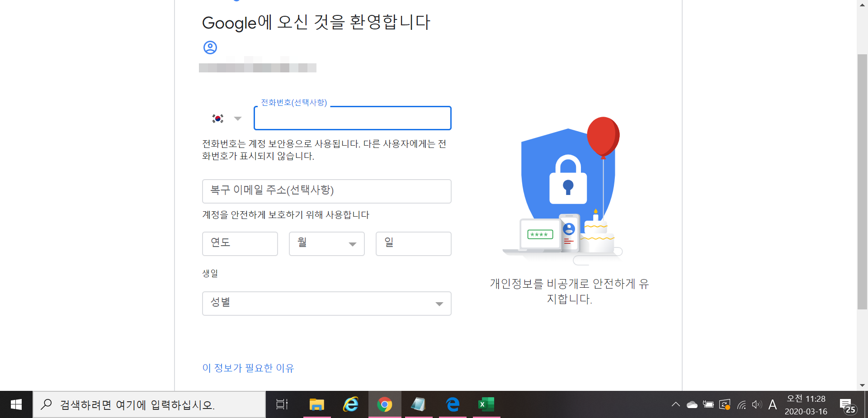The image size is (868, 418).
Task: Click the volume icon in the system tray
Action: 756,404
